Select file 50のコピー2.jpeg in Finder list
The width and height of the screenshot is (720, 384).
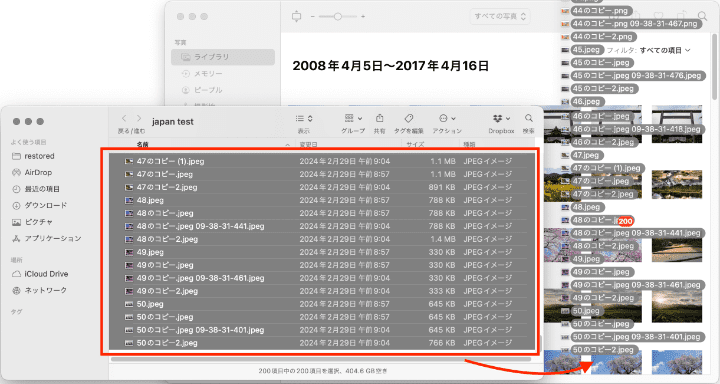[322, 343]
